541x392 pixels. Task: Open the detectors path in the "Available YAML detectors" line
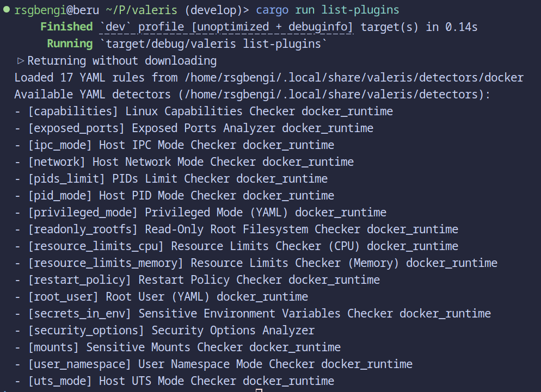(x=334, y=95)
